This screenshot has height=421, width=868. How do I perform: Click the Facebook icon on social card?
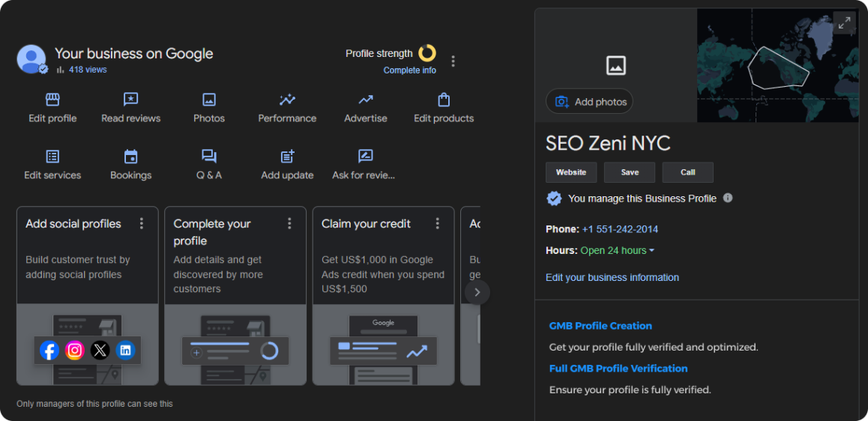click(49, 350)
